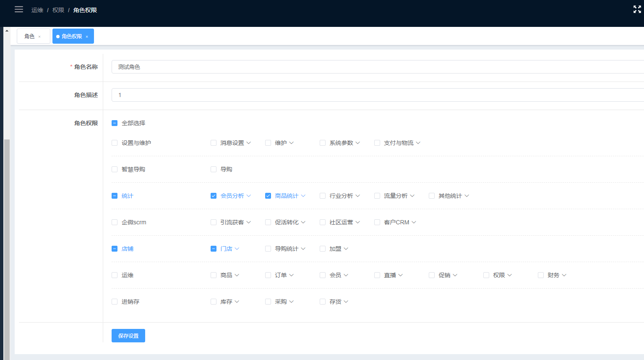This screenshot has height=360, width=644.
Task: Focus the 角色描述 input field
Action: pos(378,95)
